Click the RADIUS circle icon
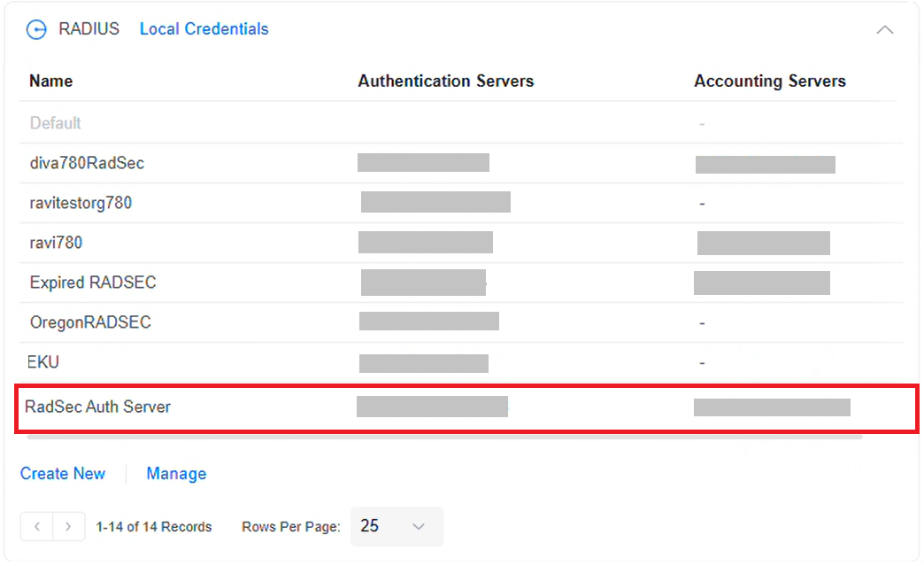This screenshot has width=924, height=566. tap(35, 30)
